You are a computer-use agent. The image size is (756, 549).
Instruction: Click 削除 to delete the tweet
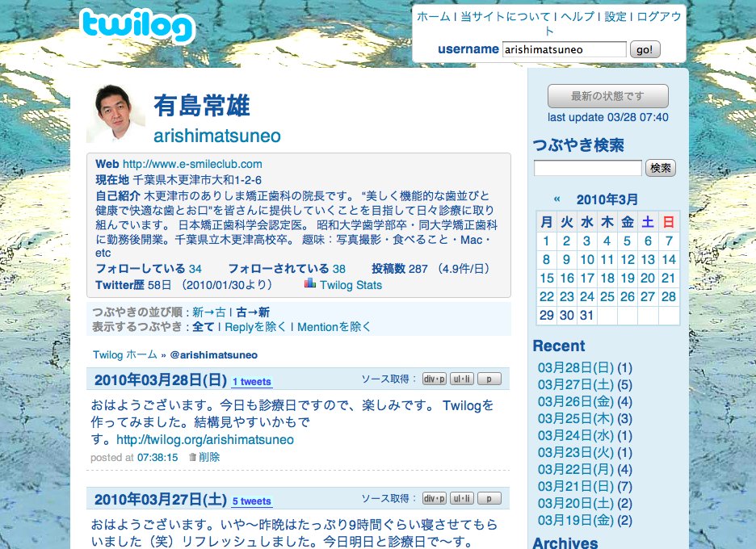coord(209,457)
